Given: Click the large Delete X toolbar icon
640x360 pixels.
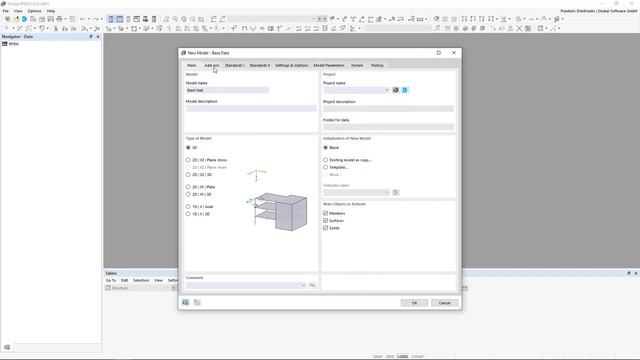Looking at the screenshot, I should 519,28.
